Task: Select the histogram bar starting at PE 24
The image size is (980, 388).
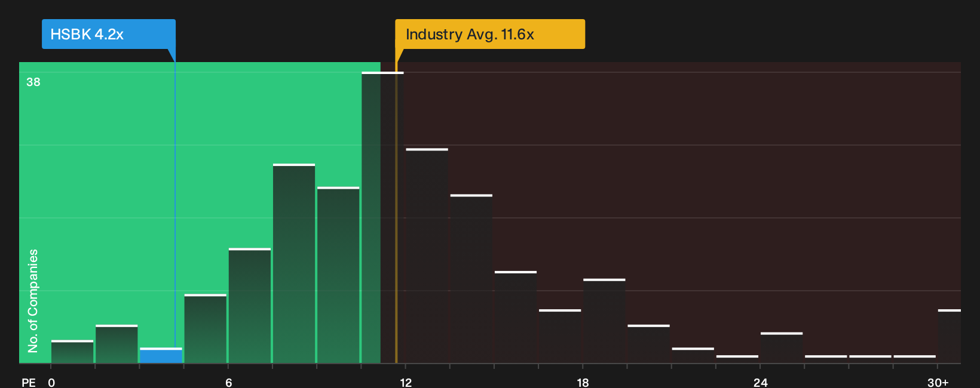Action: 782,348
